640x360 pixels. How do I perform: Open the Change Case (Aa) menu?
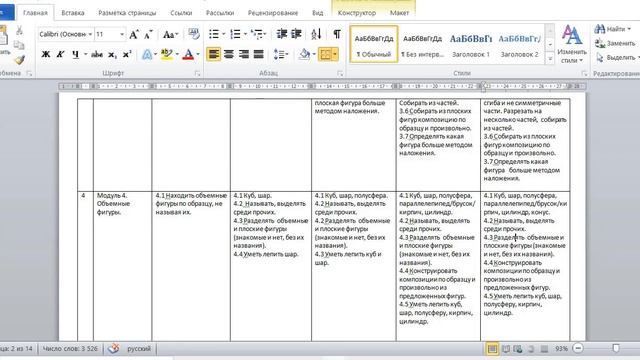tap(170, 34)
